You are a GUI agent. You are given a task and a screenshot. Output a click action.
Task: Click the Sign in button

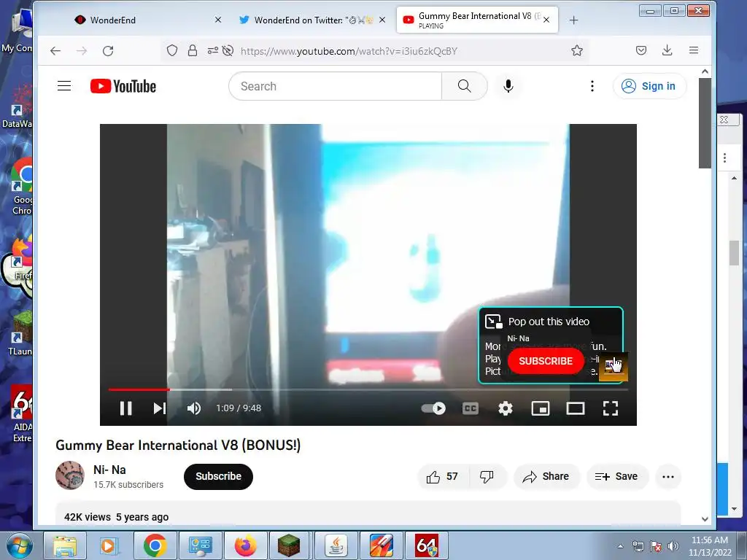pos(649,86)
